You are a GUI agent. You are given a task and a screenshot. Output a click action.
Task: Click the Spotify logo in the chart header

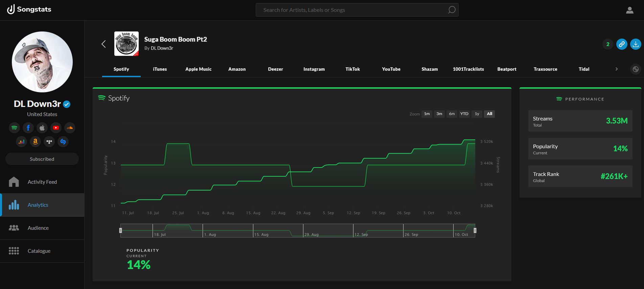[x=101, y=98]
